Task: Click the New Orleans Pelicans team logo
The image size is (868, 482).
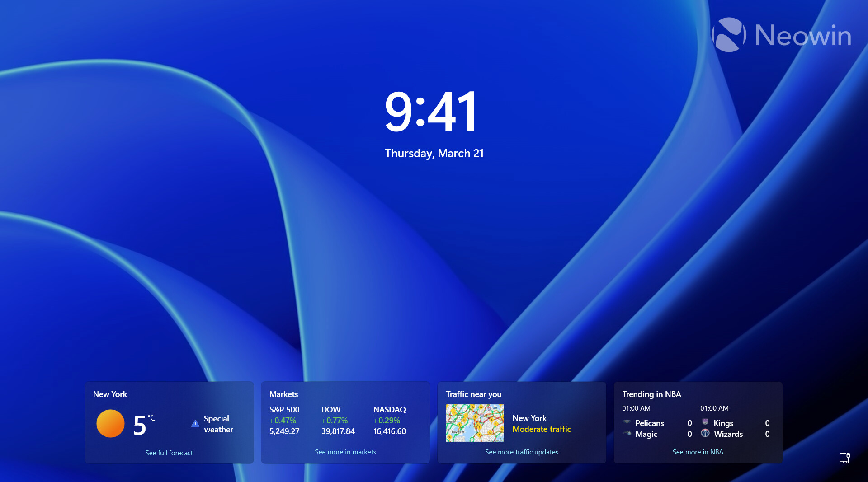Action: click(627, 423)
